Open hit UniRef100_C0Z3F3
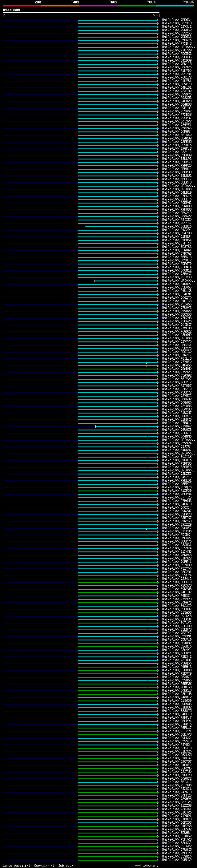This screenshot has height=868, width=197. pos(176,23)
